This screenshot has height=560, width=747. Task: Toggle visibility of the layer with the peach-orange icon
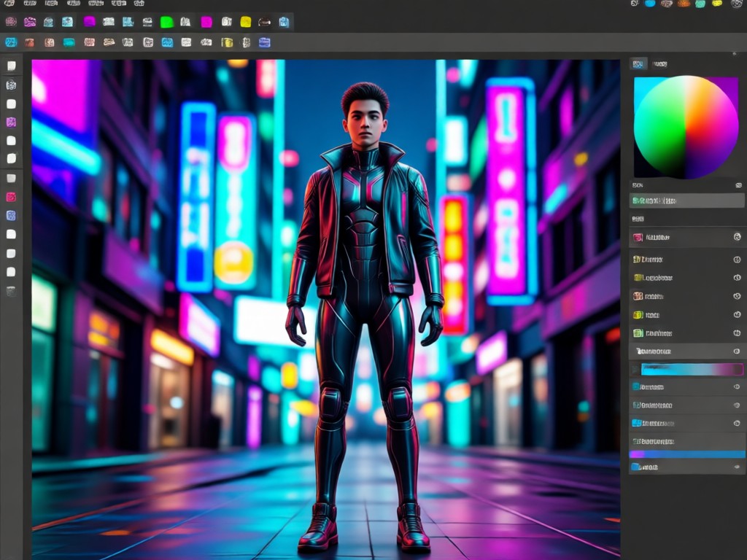pyautogui.click(x=737, y=296)
